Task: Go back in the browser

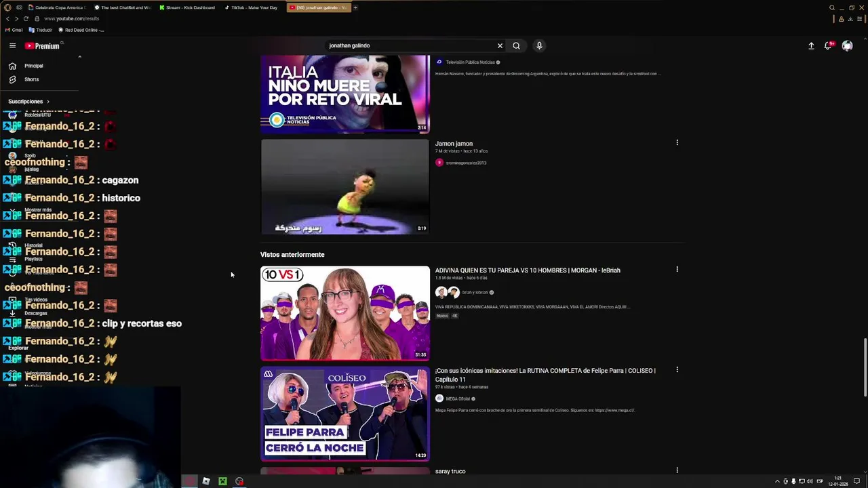Action: pyautogui.click(x=7, y=19)
